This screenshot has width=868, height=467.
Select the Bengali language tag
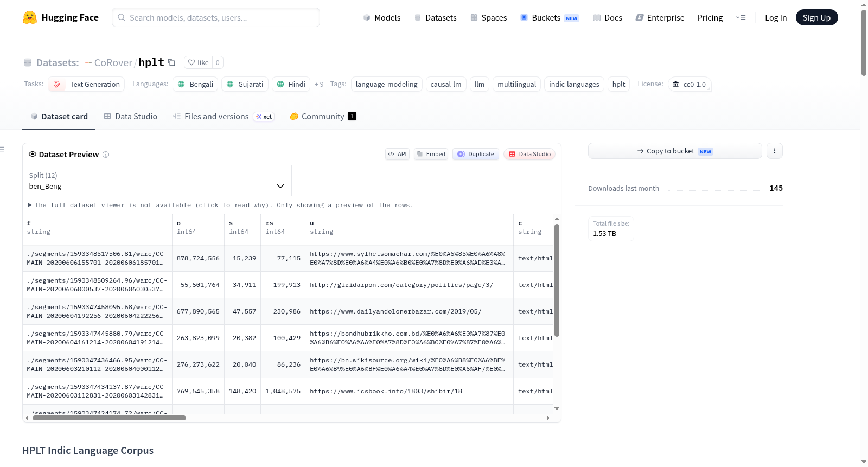[x=195, y=84]
